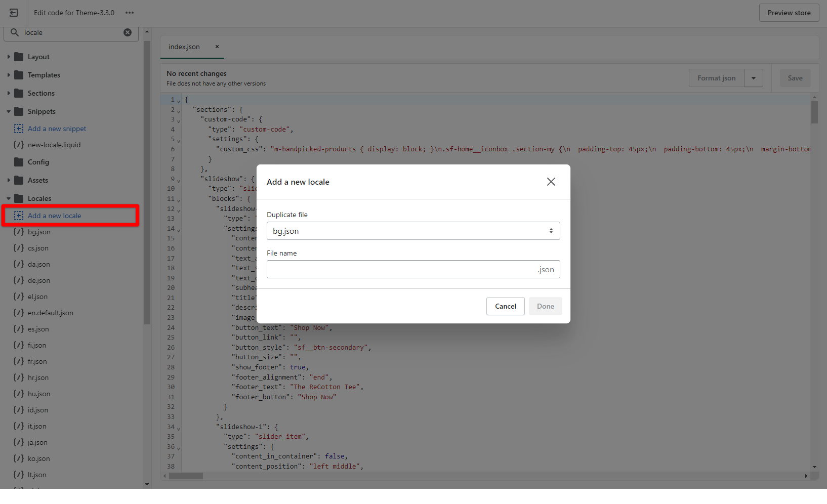This screenshot has height=504, width=827.
Task: Focus the File name input field
Action: (x=413, y=269)
